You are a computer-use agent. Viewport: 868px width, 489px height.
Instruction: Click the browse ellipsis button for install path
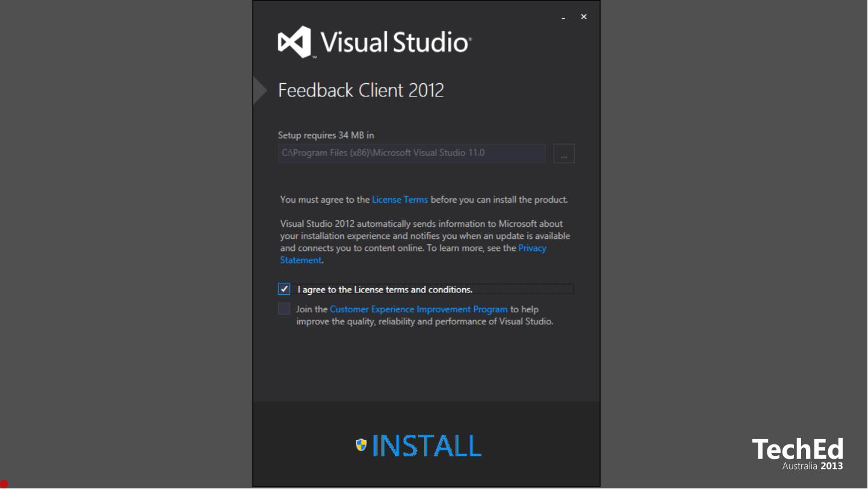[x=564, y=154]
